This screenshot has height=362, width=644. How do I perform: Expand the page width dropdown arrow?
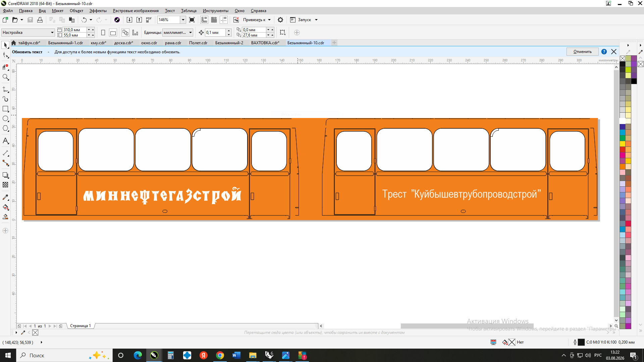tap(89, 30)
